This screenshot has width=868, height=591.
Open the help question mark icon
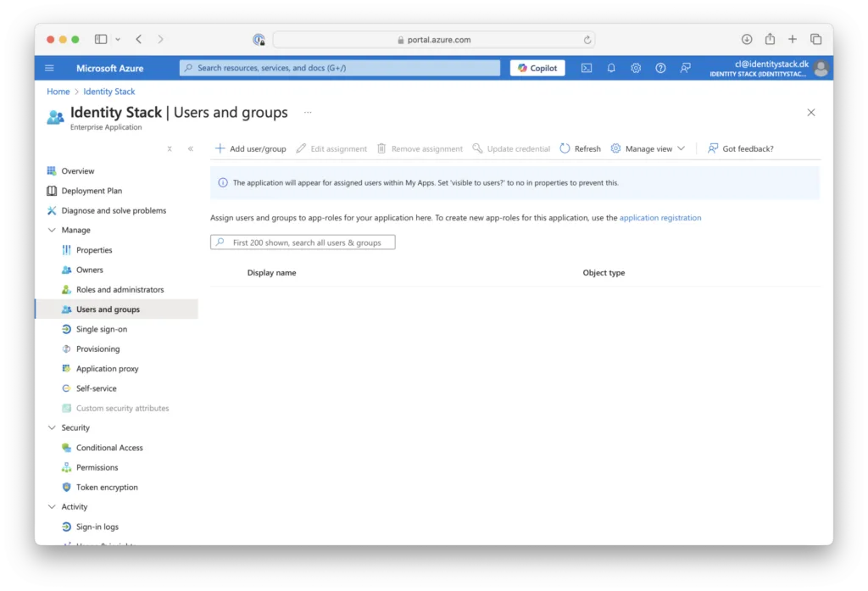point(660,68)
